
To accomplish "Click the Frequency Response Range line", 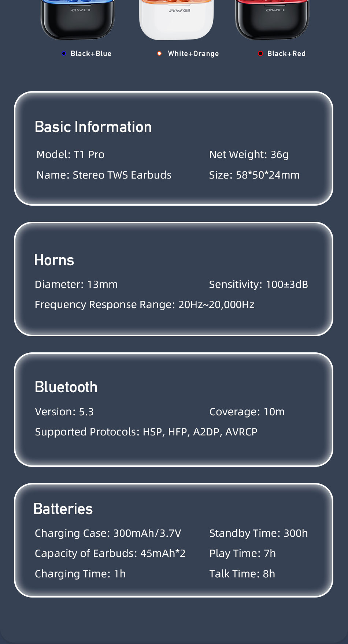I will 145,305.
